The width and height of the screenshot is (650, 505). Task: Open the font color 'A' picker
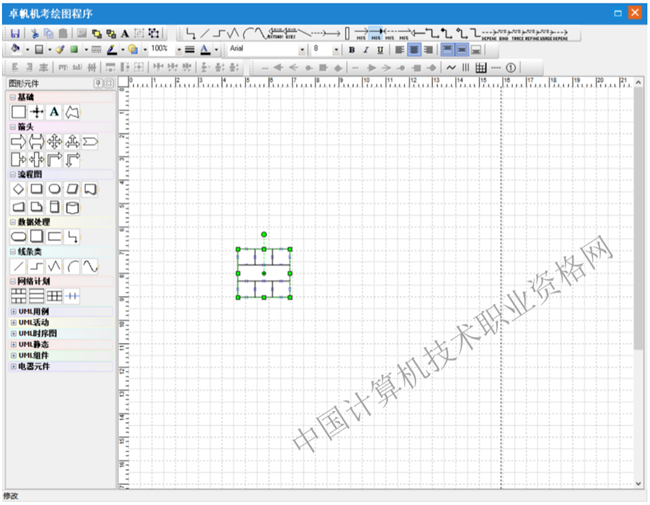point(204,49)
